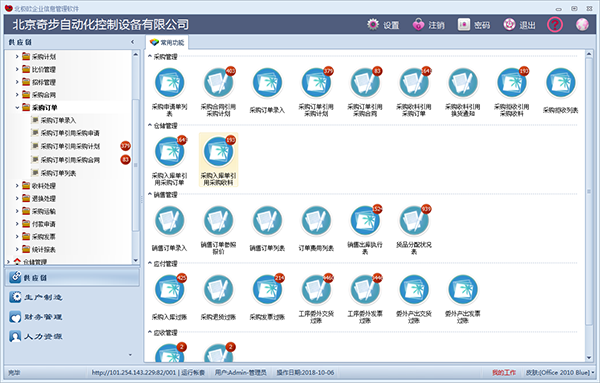600x383 pixels.
Task: Open the 采购入库单引用采购订单 shortcut icon
Action: click(x=170, y=152)
